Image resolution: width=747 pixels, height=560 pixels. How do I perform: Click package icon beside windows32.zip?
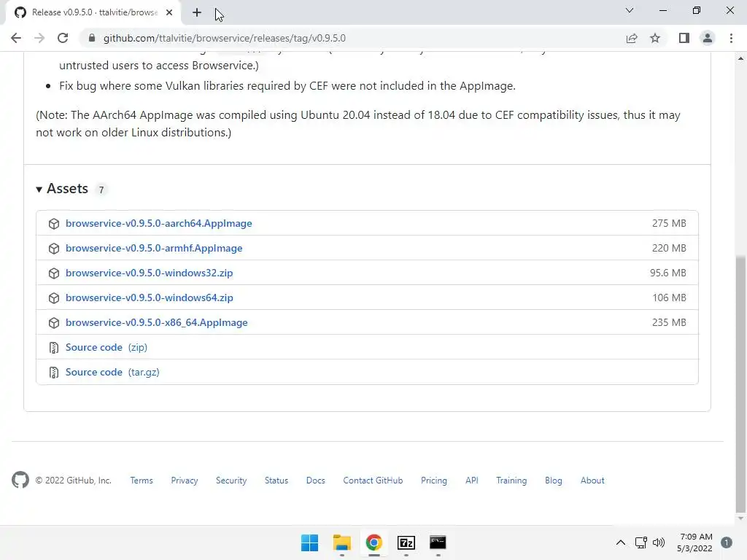point(54,273)
